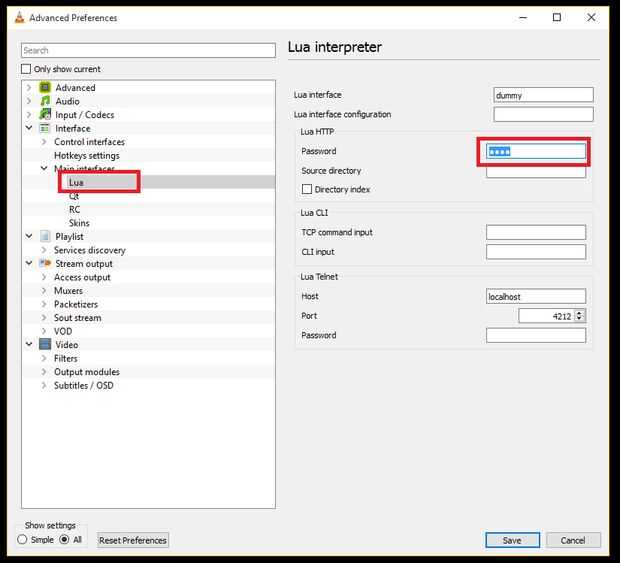Select the Simple settings radio button
This screenshot has height=563, width=620.
[22, 539]
